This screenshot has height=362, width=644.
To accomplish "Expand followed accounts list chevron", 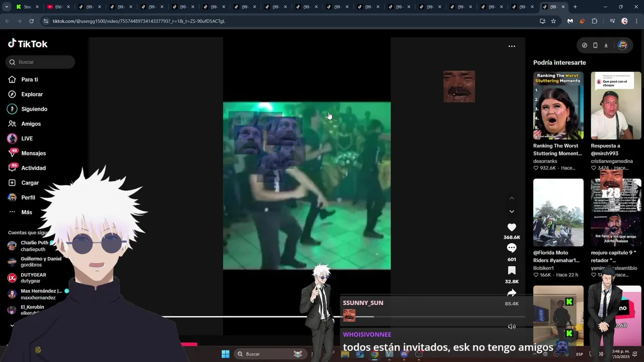I will pyautogui.click(x=12, y=325).
